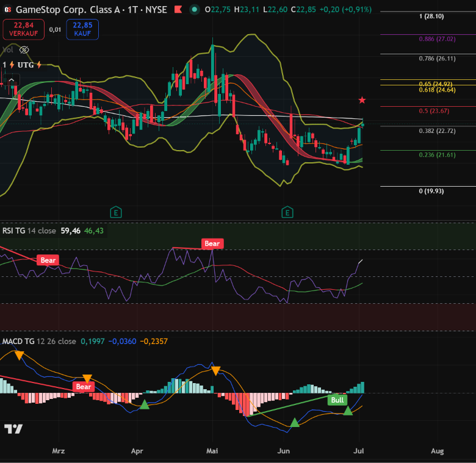
Task: Click the green up triangle near June
Action: click(x=295, y=422)
